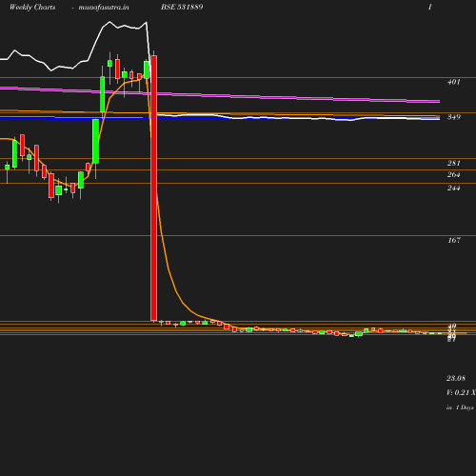Click the 349 price level label
The height and width of the screenshot is (476, 476).
coord(454,117)
